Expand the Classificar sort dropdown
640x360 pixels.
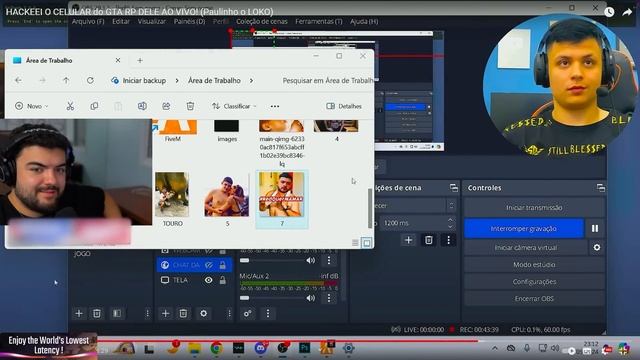(x=234, y=106)
